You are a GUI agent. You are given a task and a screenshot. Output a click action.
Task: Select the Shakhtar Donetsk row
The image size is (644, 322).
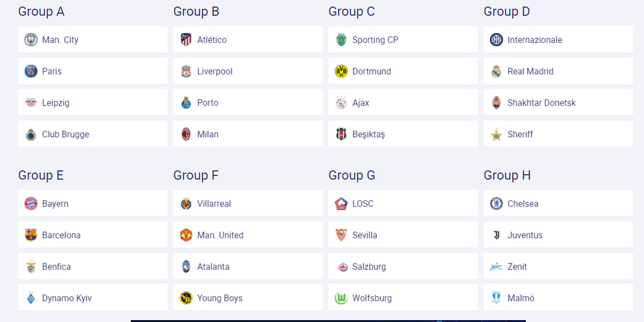point(558,103)
